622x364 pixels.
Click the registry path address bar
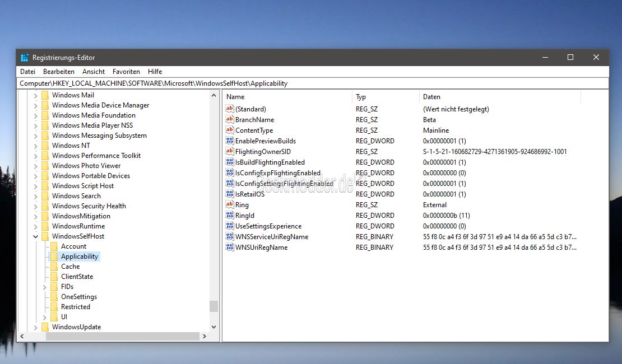point(313,83)
